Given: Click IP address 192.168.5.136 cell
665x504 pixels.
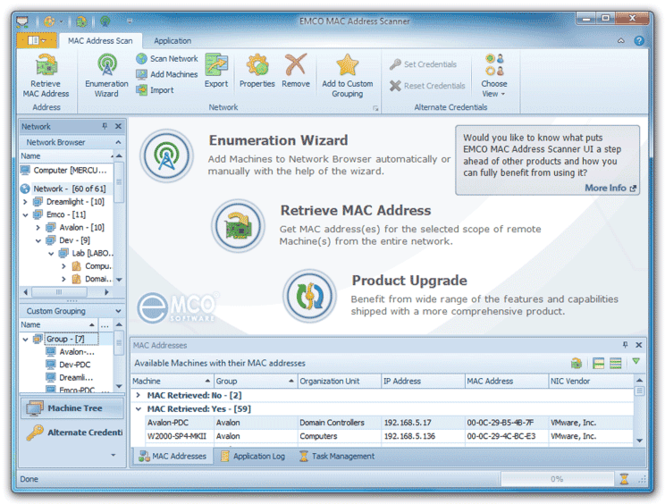Looking at the screenshot, I should (423, 436).
